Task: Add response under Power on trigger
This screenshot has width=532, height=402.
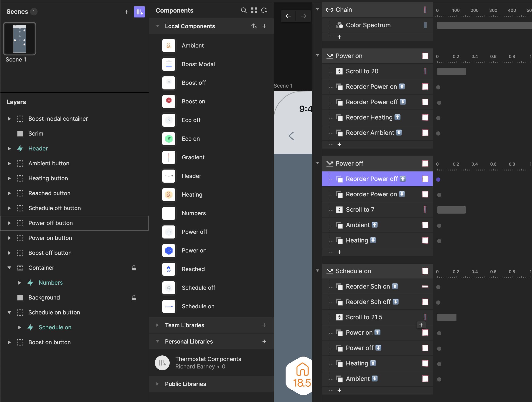Action: [339, 144]
